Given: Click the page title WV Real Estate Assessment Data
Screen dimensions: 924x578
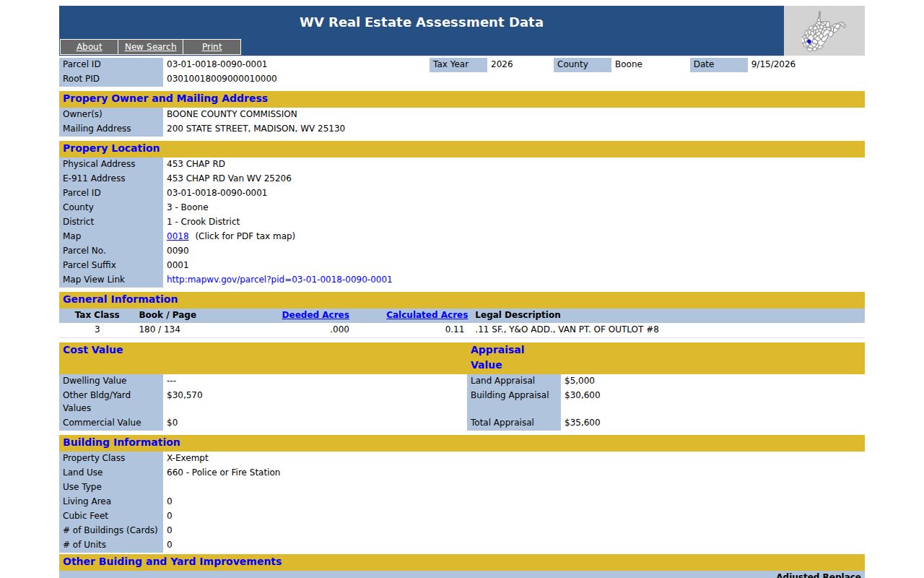Looking at the screenshot, I should pos(422,22).
